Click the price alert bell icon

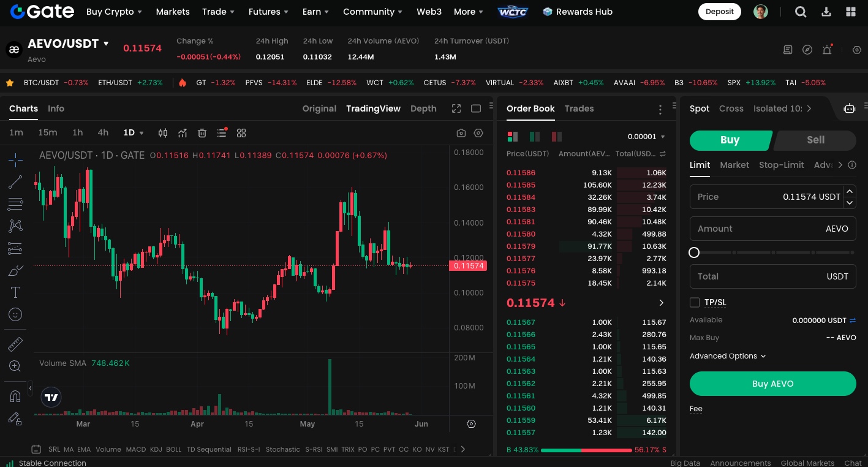(x=827, y=50)
